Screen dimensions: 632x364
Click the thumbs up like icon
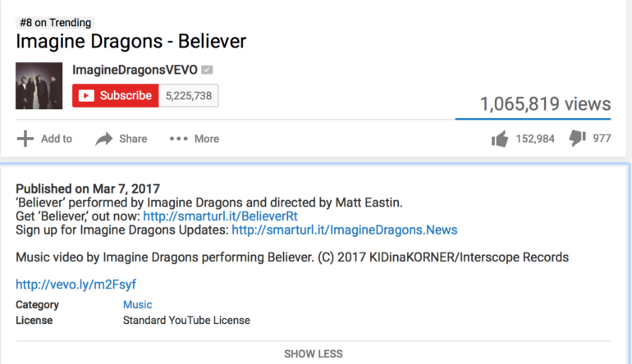[x=500, y=139]
